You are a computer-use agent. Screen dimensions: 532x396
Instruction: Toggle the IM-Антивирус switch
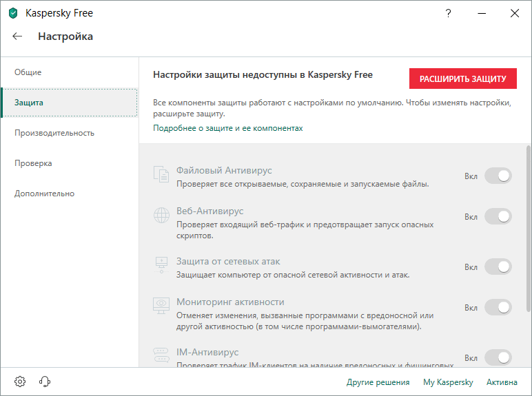click(498, 357)
